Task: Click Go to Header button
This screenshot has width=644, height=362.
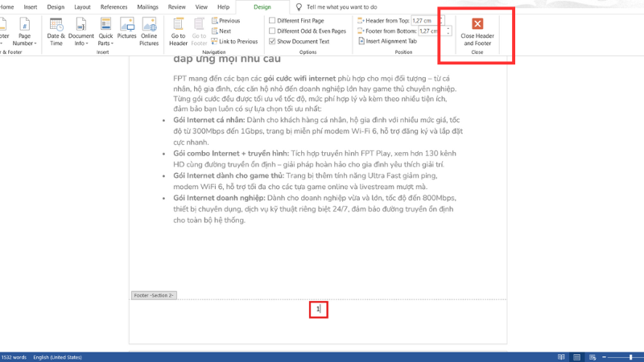Action: (x=178, y=31)
